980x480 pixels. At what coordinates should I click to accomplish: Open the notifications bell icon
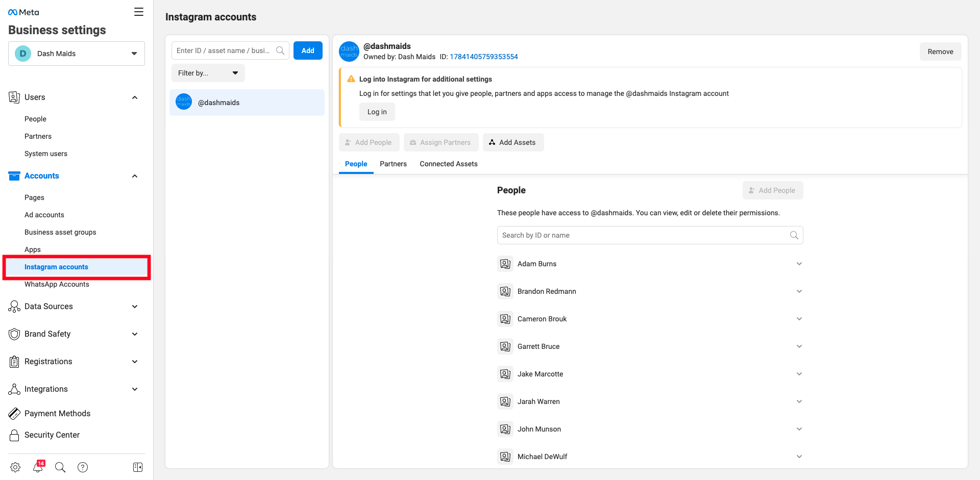(38, 467)
